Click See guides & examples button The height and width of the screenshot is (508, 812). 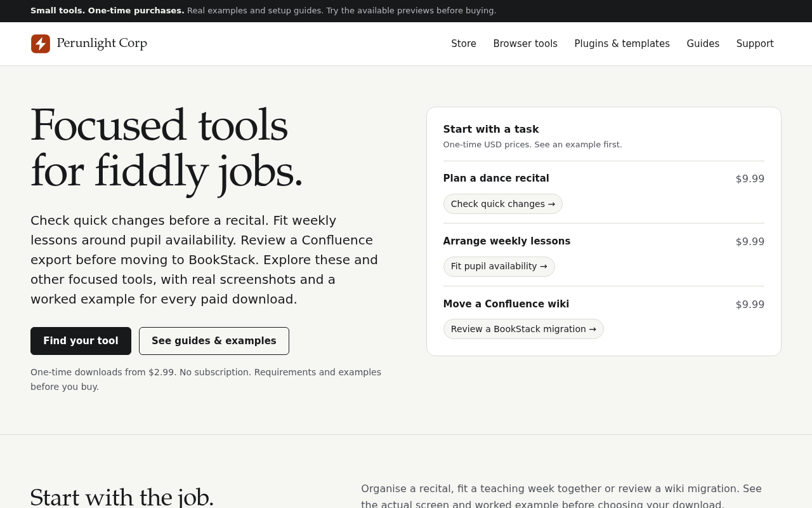click(214, 341)
